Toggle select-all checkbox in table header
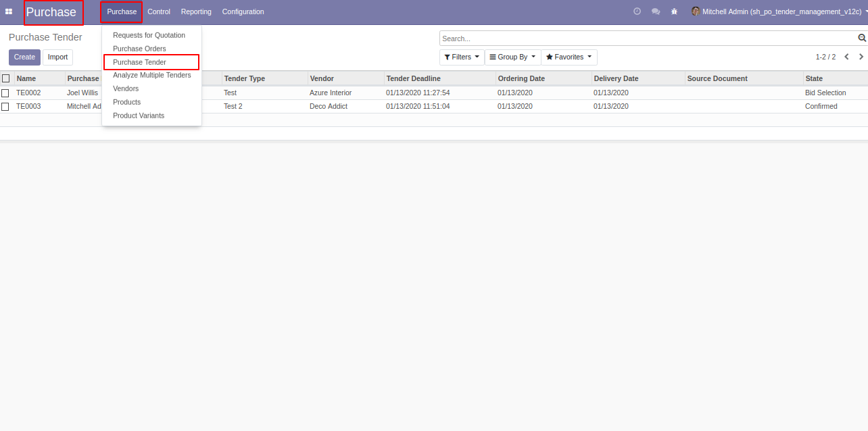 coord(5,78)
